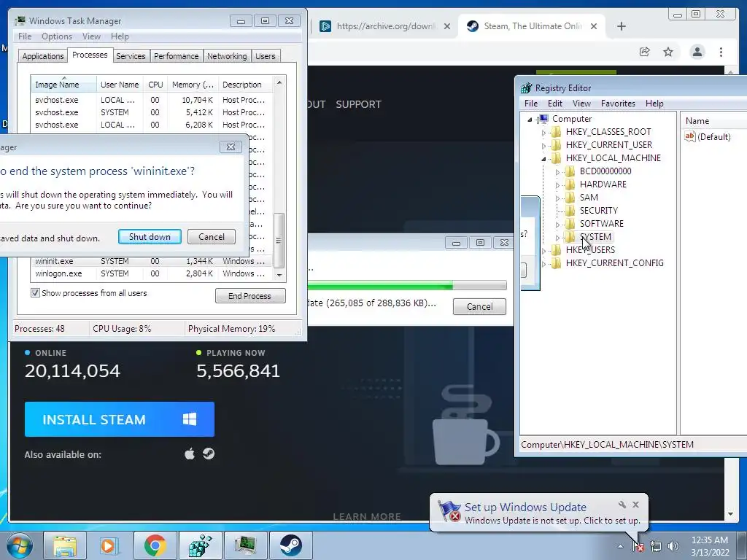Open Registry Editor's Favorites menu
Screen dimensions: 747x560
click(x=618, y=104)
